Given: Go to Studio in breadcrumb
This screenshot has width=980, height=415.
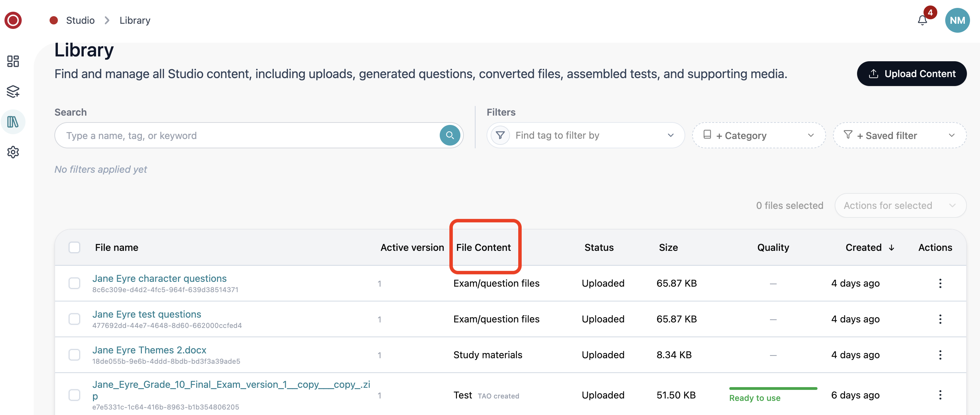Looking at the screenshot, I should (80, 20).
